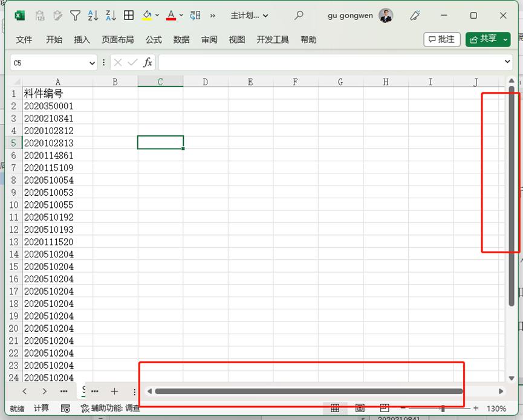This screenshot has width=523, height=420.
Task: Add a new sheet with plus icon
Action: tap(114, 392)
